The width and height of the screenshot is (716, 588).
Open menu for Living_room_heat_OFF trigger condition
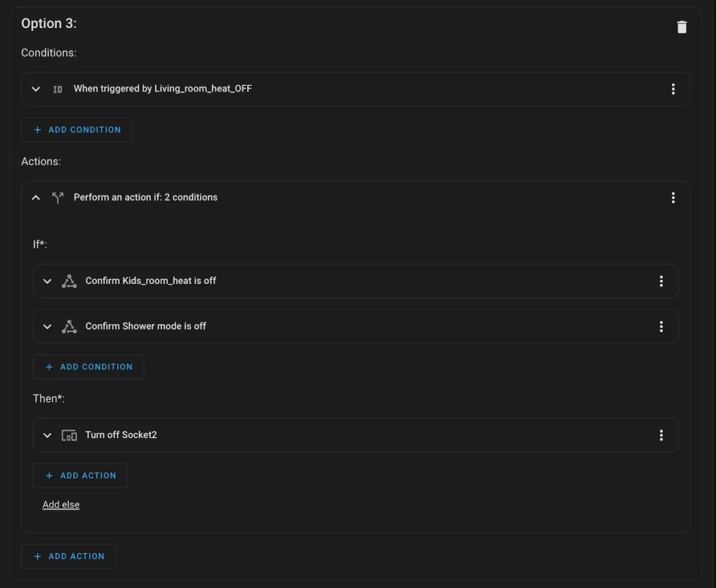click(673, 89)
